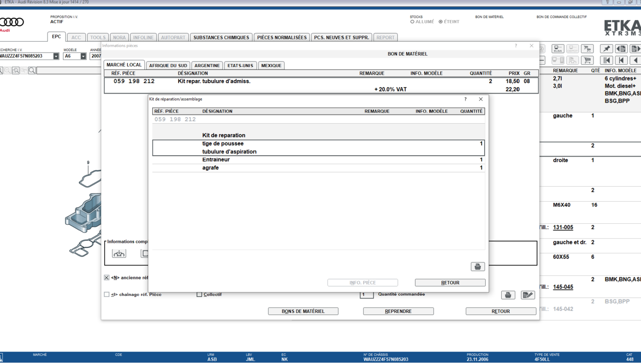Viewport: 641px width, 364px height.
Task: Enable the Collectif checkbox
Action: click(199, 295)
